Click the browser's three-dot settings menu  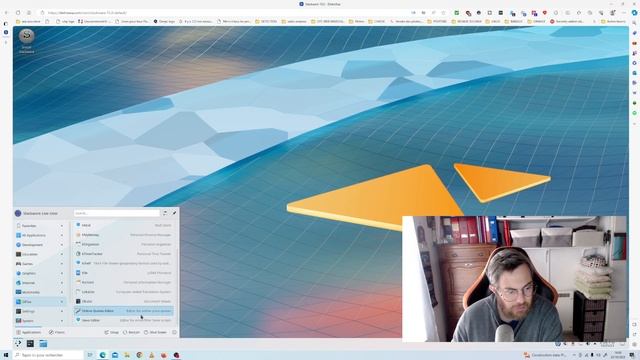click(x=623, y=13)
